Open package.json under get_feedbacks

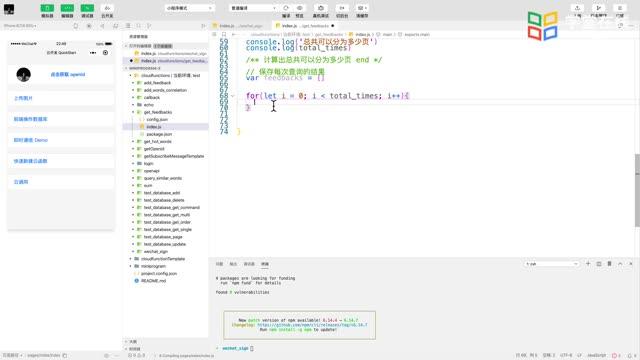pos(159,134)
